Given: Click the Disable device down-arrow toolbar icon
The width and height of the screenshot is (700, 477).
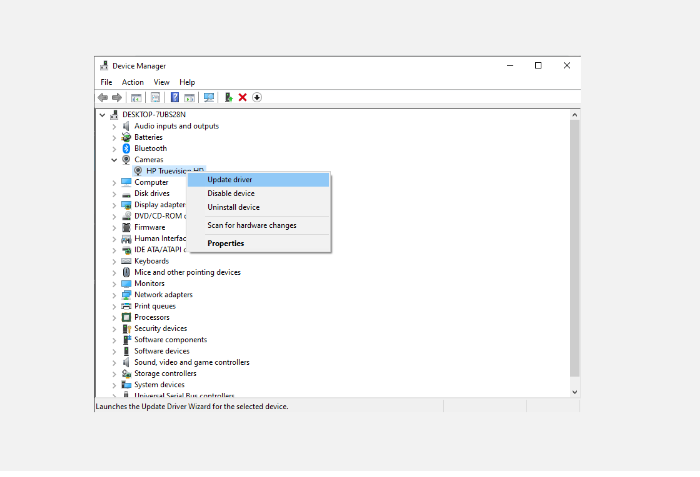Looking at the screenshot, I should tap(257, 97).
